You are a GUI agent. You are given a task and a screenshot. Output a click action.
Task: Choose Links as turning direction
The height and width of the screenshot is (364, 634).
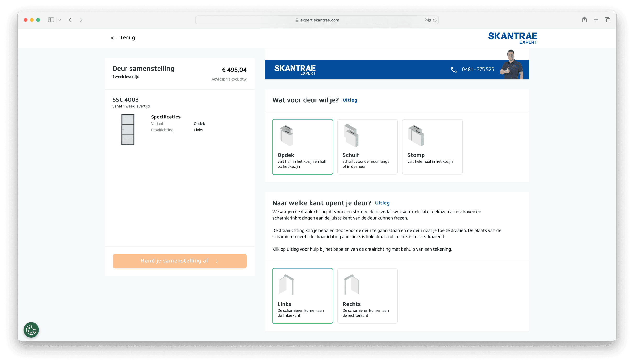tap(302, 296)
